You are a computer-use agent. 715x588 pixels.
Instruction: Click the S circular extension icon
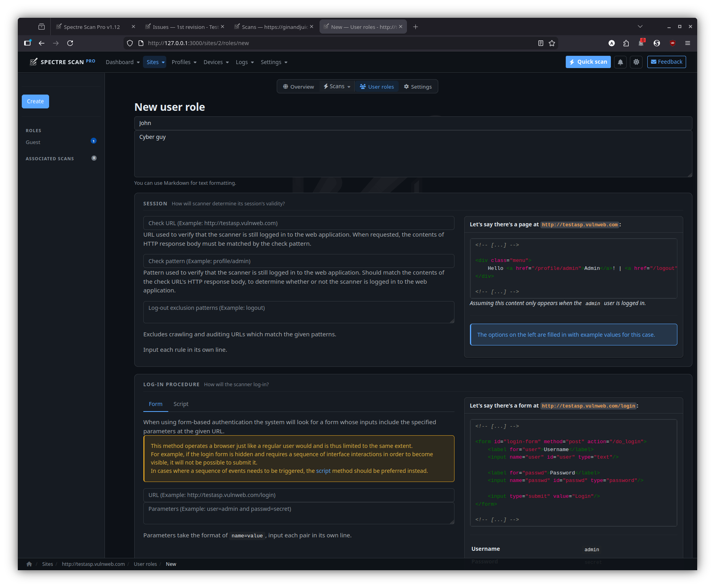[657, 43]
